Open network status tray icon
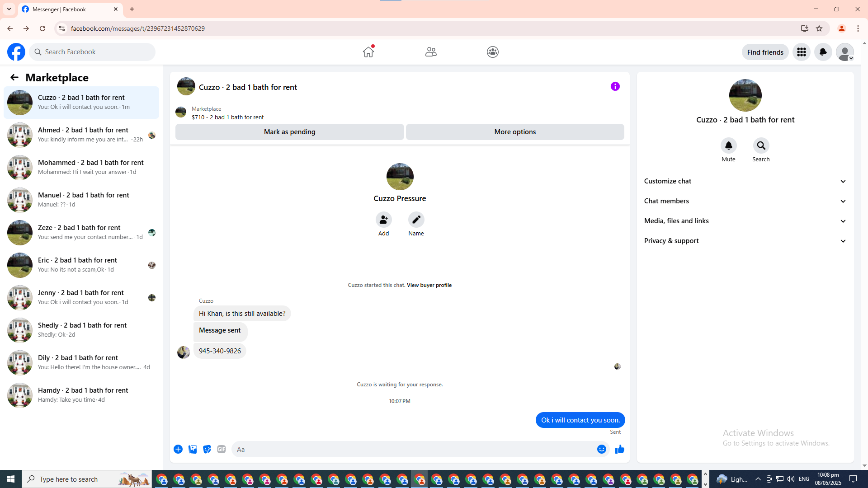868x488 pixels. 780,479
